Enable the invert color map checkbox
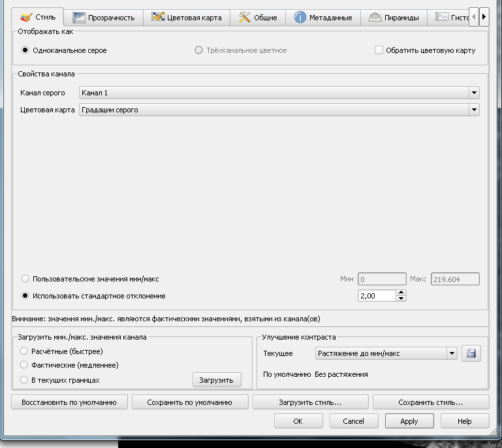Image resolution: width=502 pixels, height=448 pixels. click(x=379, y=50)
